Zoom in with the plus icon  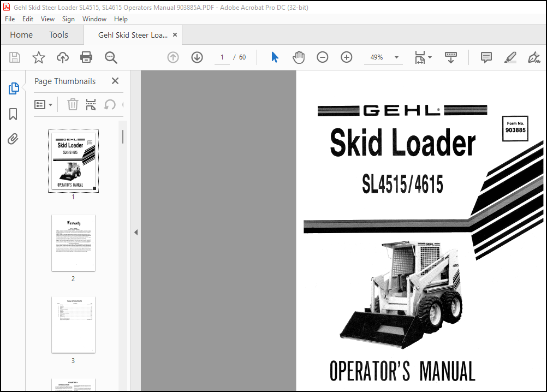[347, 57]
